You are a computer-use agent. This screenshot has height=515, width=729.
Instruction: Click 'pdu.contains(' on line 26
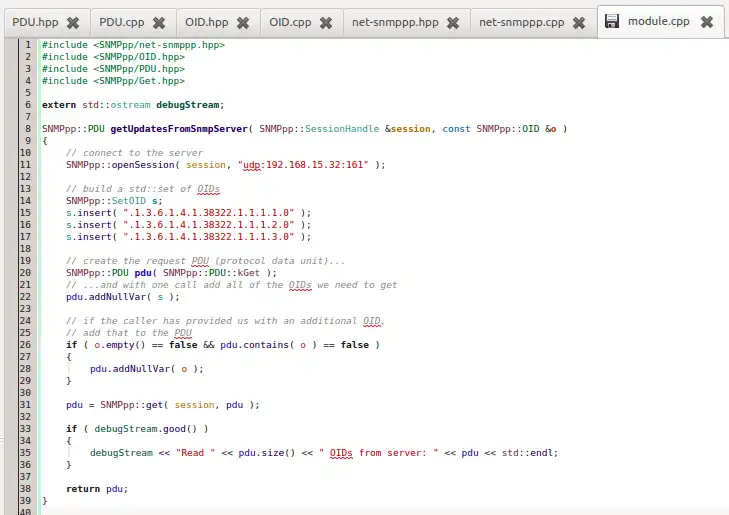257,345
